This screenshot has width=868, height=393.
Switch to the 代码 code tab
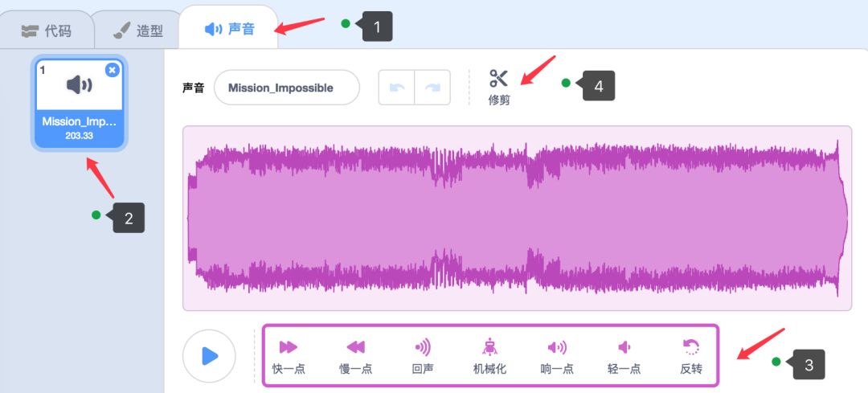[x=47, y=31]
